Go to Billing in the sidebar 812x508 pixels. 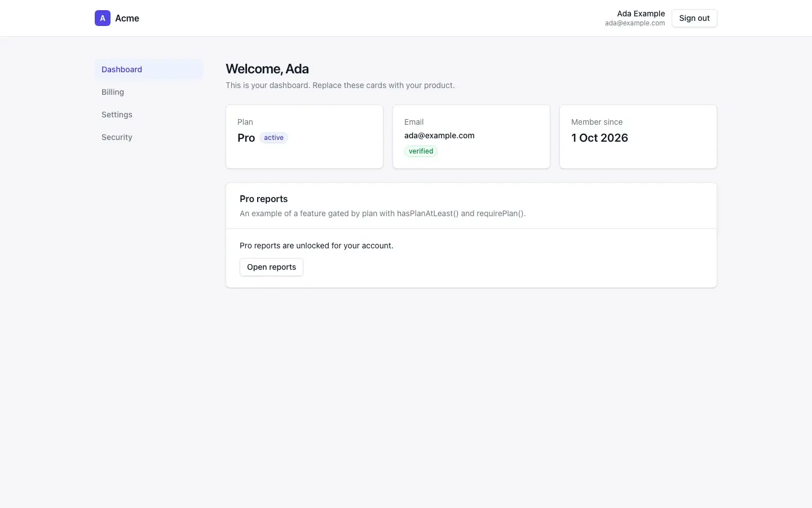(149, 92)
